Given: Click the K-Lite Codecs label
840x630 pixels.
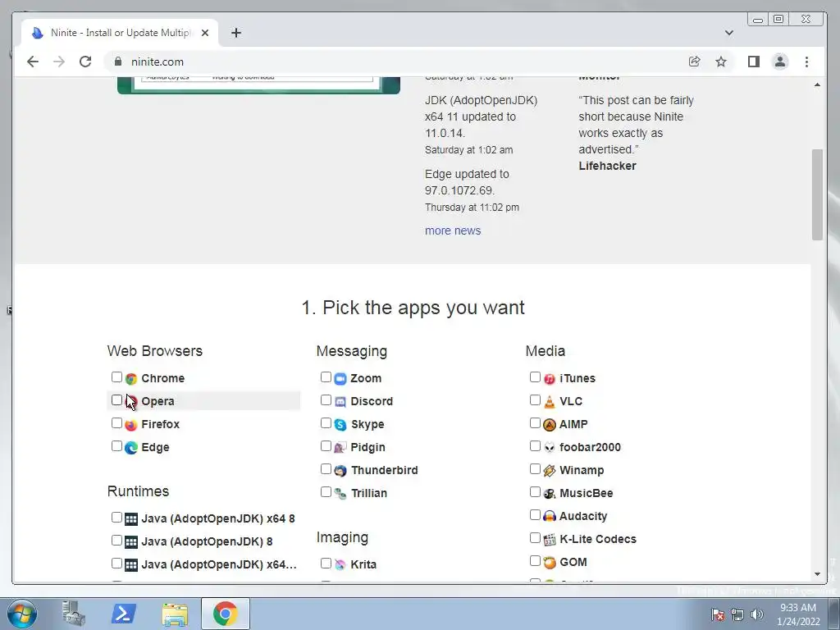Looking at the screenshot, I should click(598, 540).
